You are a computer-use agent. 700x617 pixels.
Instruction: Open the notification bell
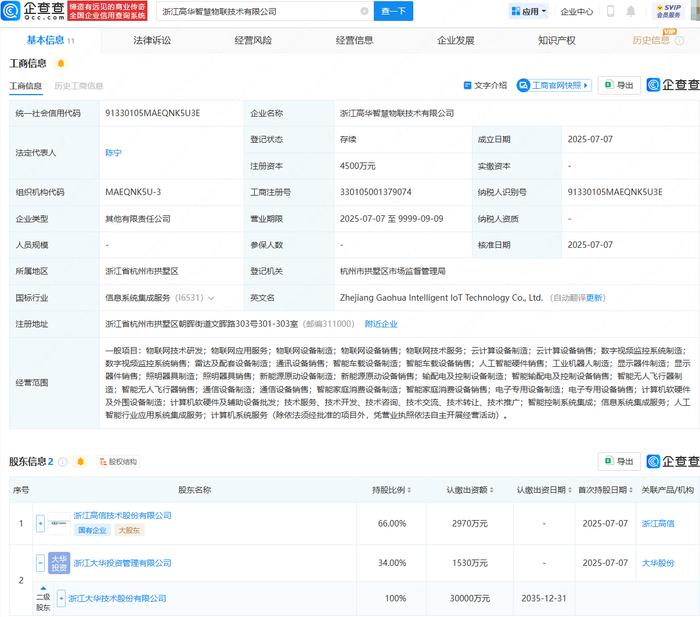point(631,11)
